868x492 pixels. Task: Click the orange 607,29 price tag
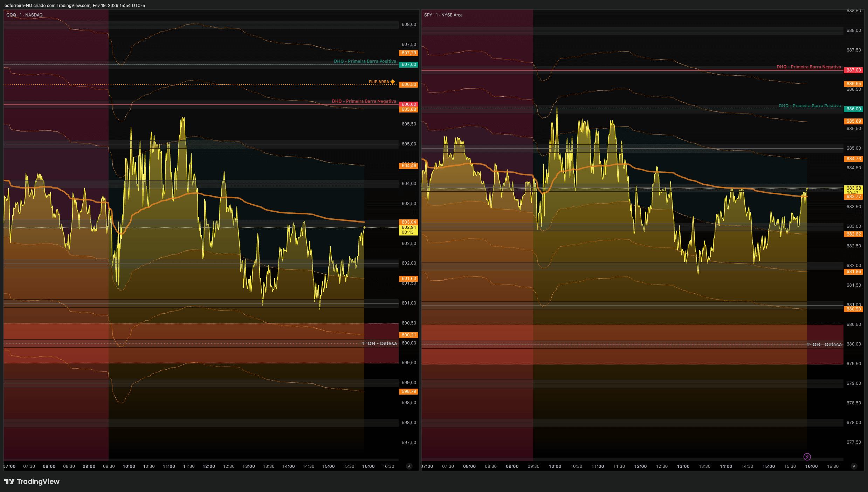(x=409, y=53)
